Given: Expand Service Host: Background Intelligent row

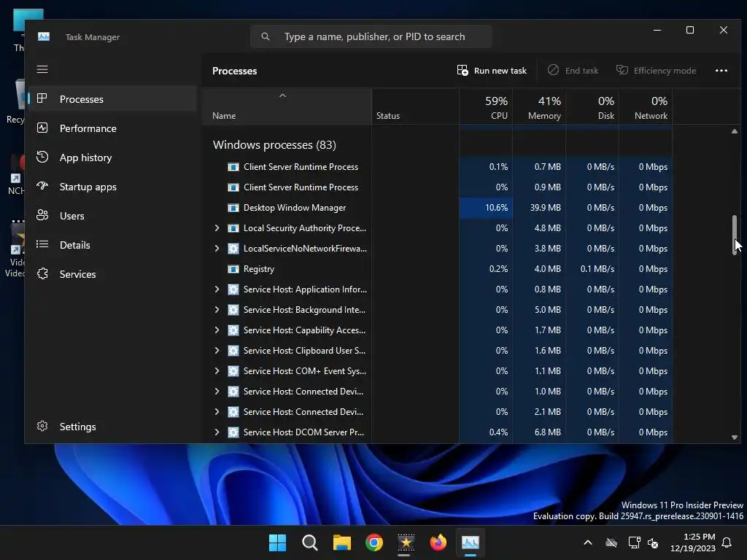Looking at the screenshot, I should [x=217, y=309].
